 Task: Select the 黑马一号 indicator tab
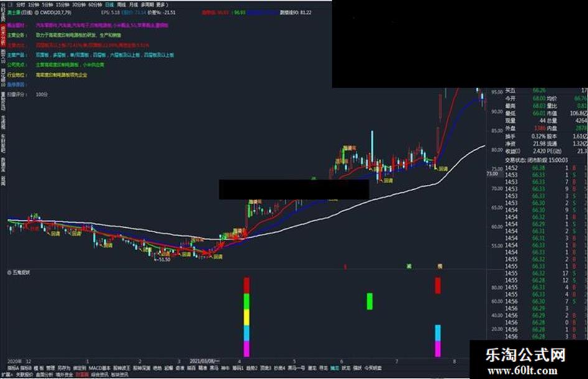(x=296, y=368)
